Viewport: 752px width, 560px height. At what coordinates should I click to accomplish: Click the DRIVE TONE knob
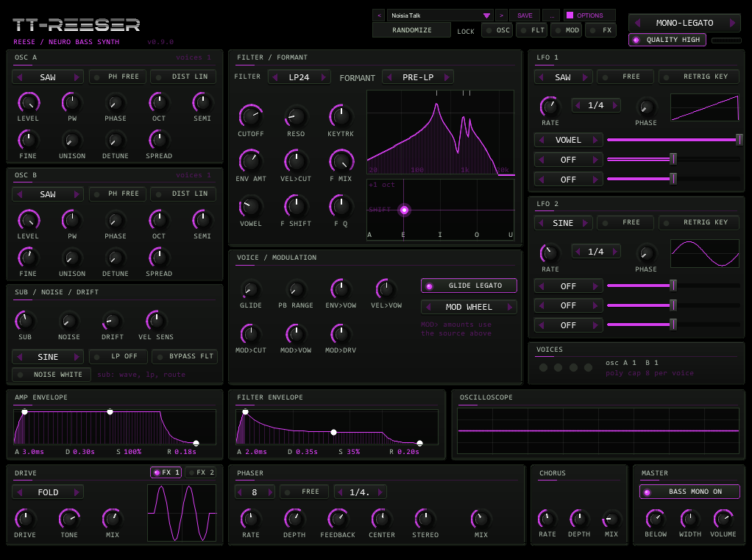pyautogui.click(x=69, y=519)
